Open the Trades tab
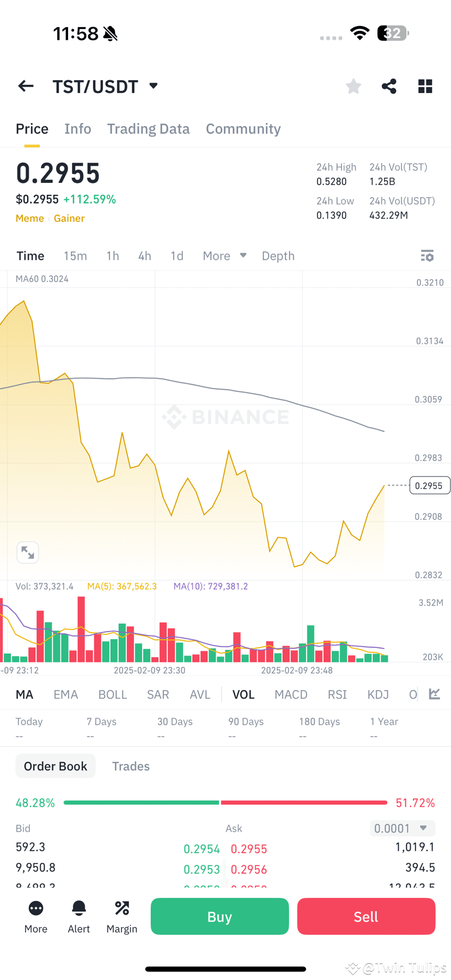The image size is (451, 980). (x=131, y=766)
